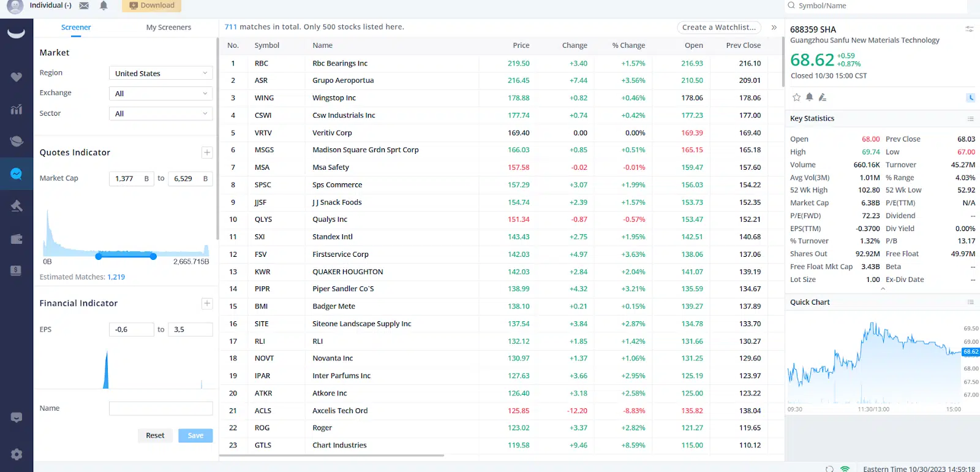980x472 pixels.
Task: Open the planet Discover icon in sidebar
Action: tap(17, 141)
